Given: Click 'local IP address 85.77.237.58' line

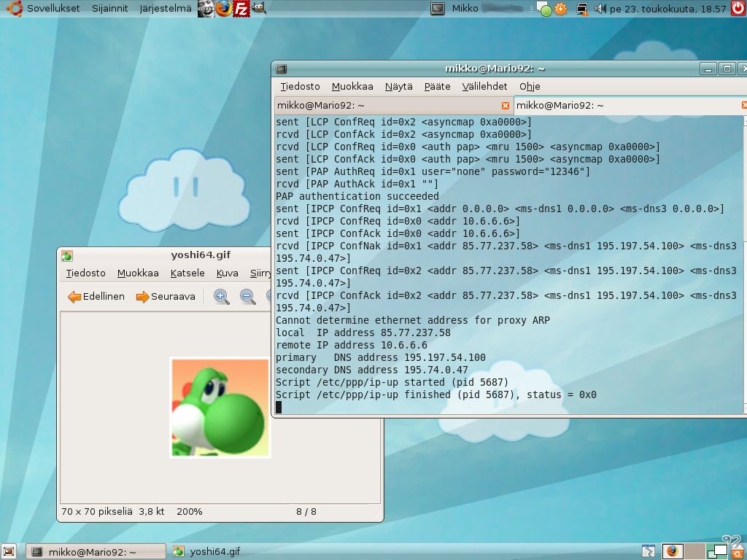Looking at the screenshot, I should [x=363, y=332].
